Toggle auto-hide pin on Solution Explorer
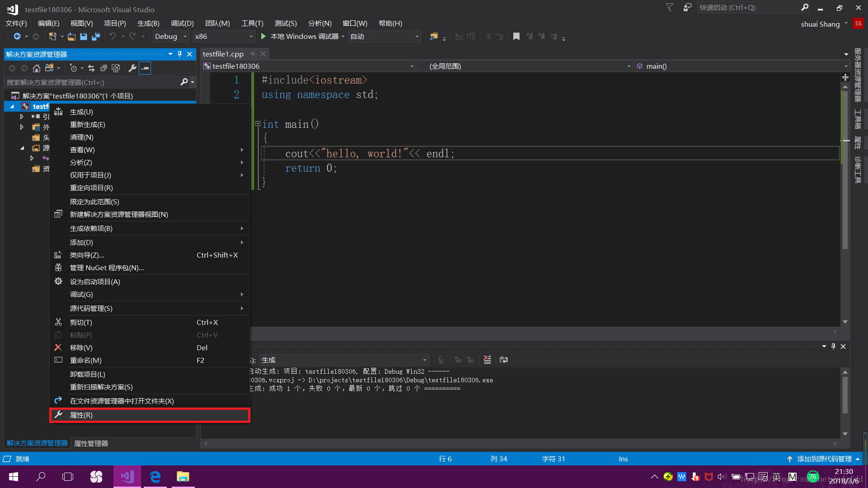868x488 pixels. [x=179, y=54]
